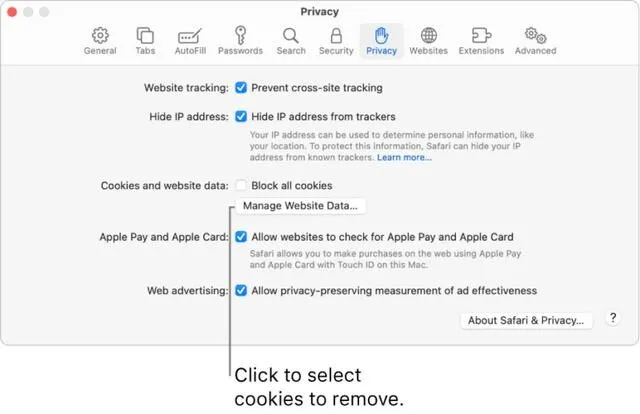This screenshot has height=414, width=640.
Task: Uncheck Hide IP address from trackers
Action: [x=241, y=116]
